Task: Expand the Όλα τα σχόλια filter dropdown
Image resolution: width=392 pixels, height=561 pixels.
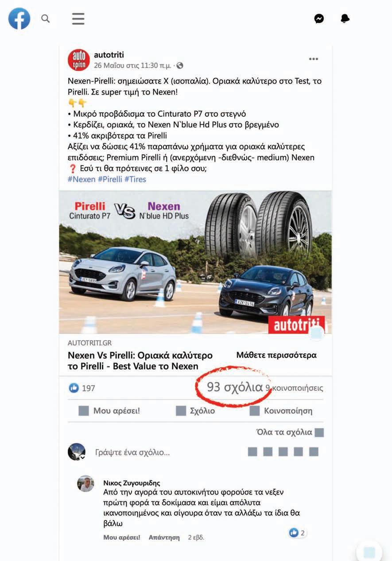Action: click(290, 433)
